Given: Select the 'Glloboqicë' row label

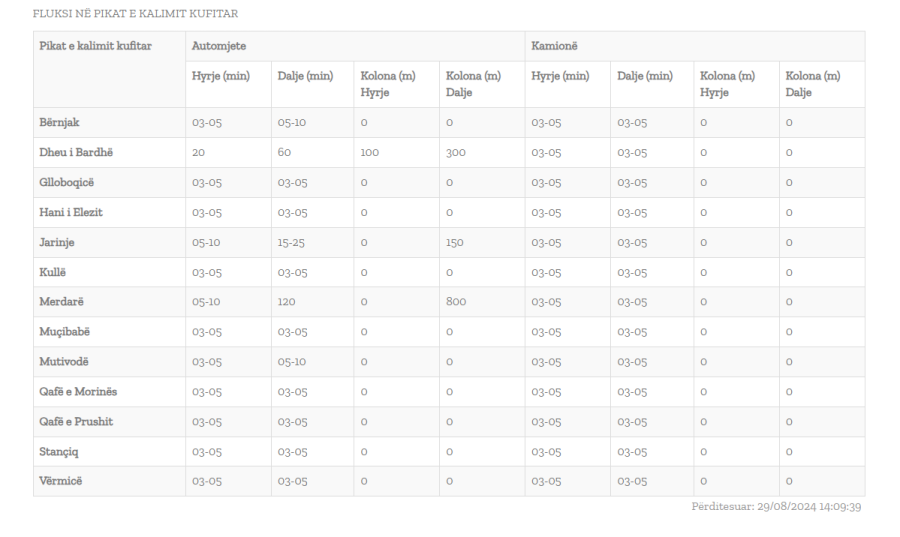Looking at the screenshot, I should [67, 182].
